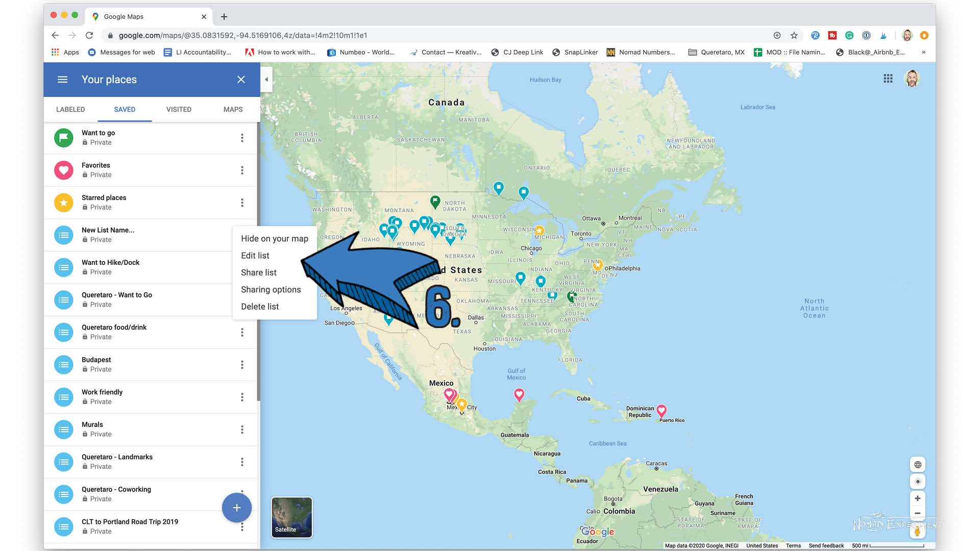The height and width of the screenshot is (551, 980).
Task: Switch to the MAPS tab
Action: (233, 109)
